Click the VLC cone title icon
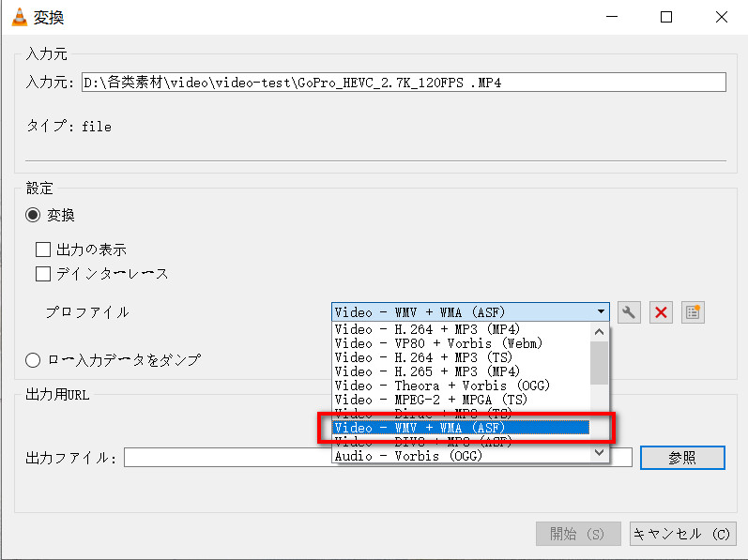Screen dimensions: 748x560 point(19,17)
